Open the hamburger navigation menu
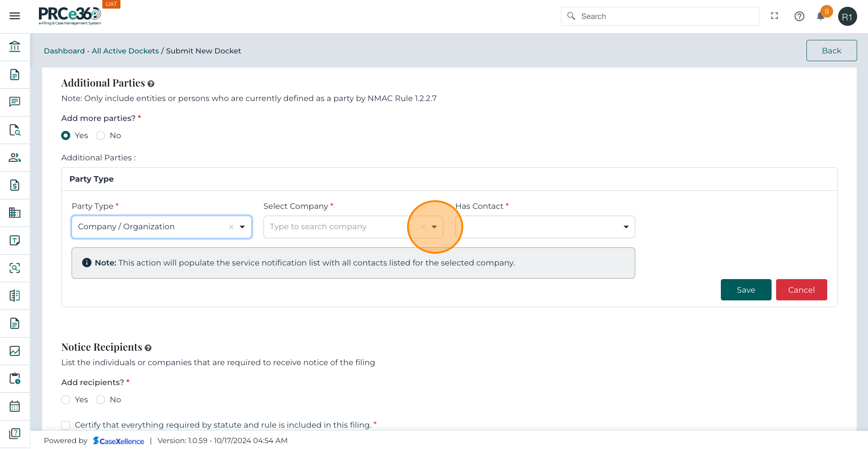 coord(14,16)
